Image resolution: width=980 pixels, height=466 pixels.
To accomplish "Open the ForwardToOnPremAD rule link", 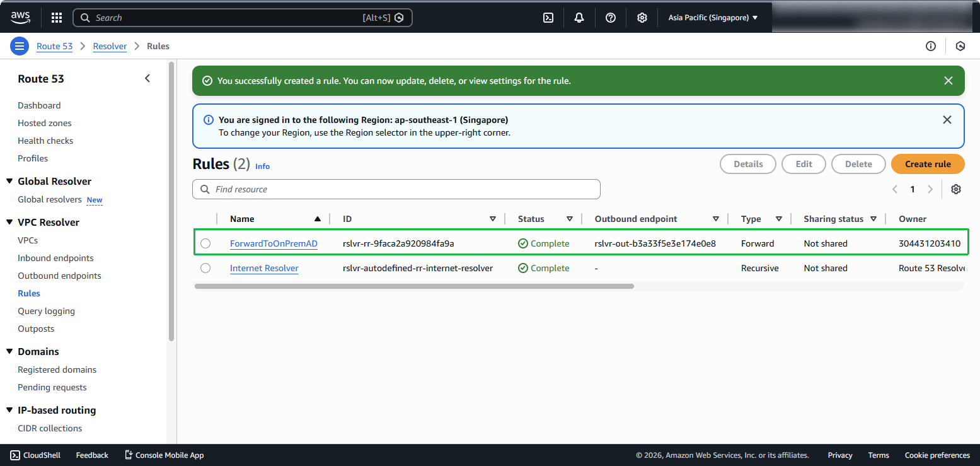I will 274,243.
